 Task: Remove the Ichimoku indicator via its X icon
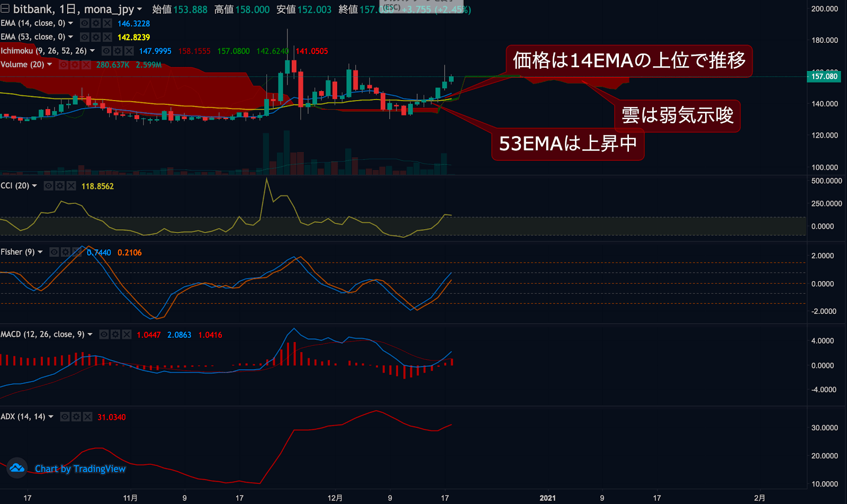(x=129, y=51)
